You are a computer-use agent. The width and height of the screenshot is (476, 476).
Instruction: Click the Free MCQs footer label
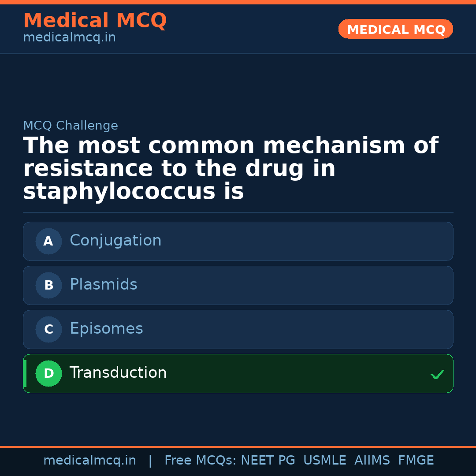200,461
